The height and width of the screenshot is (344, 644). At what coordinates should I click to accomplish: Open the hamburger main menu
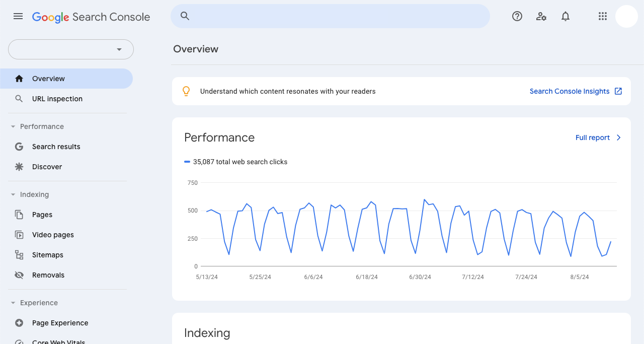[x=18, y=16]
